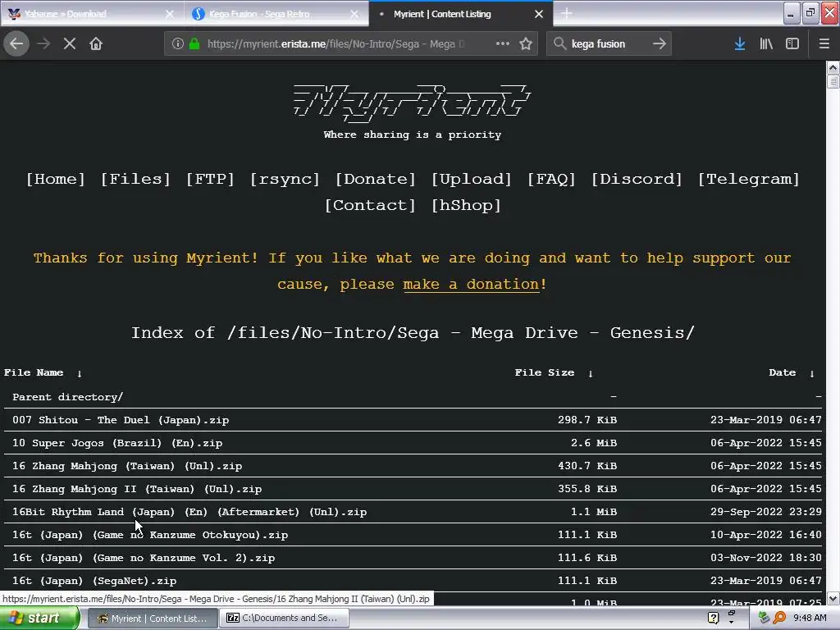Open the [Contact] navigation link
840x630 pixels.
(x=370, y=205)
